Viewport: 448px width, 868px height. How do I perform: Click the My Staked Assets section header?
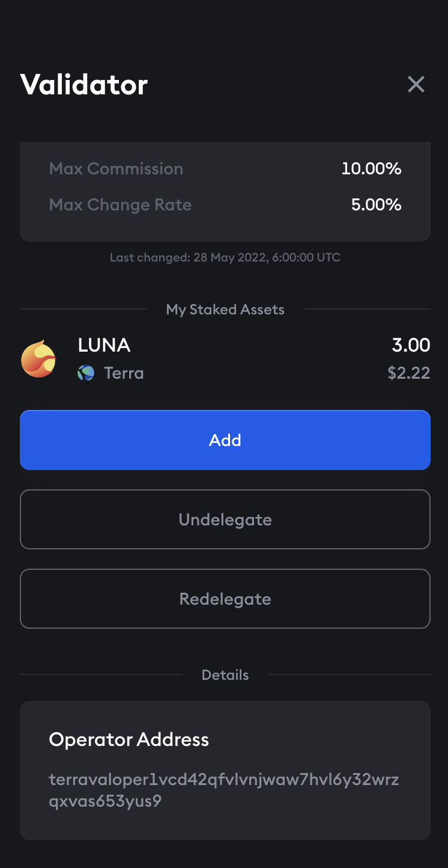(225, 310)
